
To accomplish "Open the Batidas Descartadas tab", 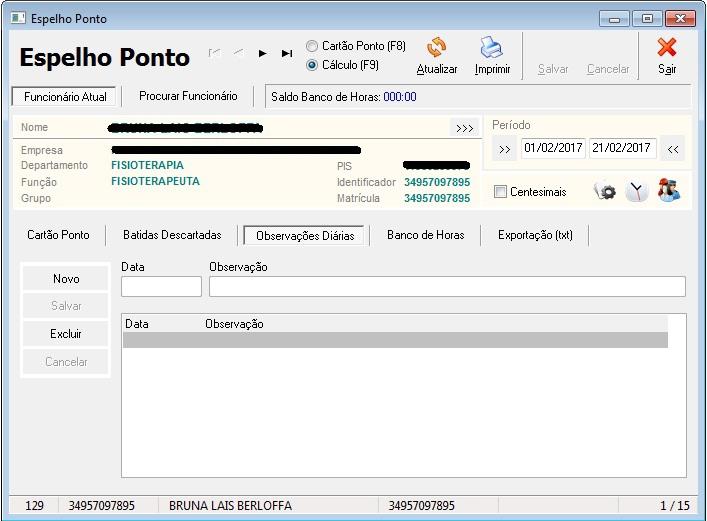I will click(x=172, y=235).
